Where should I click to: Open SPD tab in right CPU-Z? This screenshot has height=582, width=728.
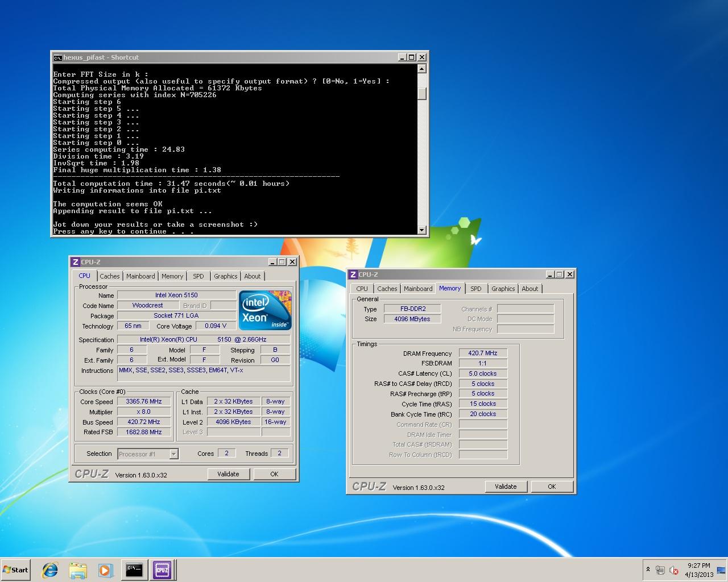[x=476, y=289]
